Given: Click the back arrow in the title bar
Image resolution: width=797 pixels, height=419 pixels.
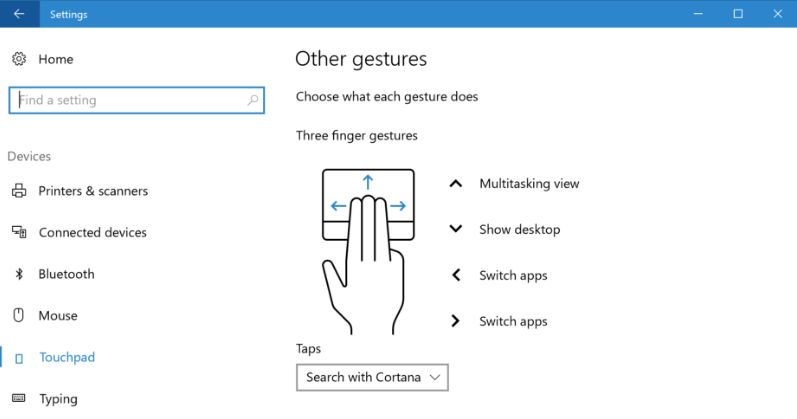Looking at the screenshot, I should click(x=19, y=14).
